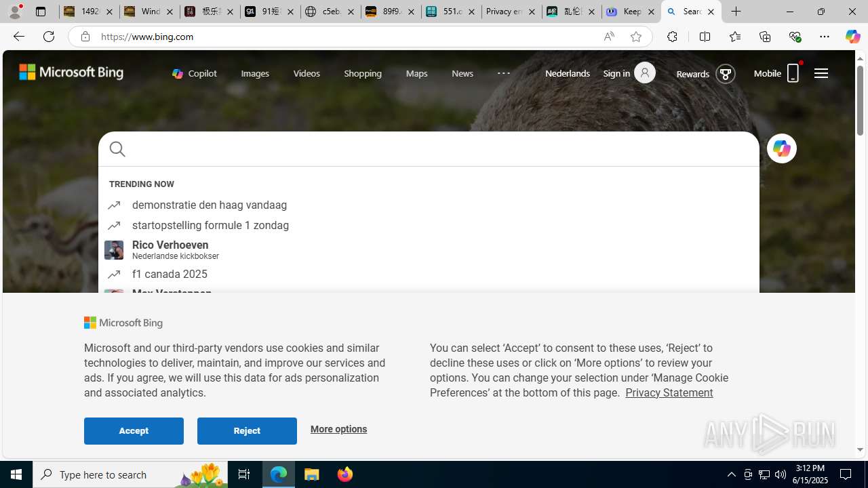The image size is (868, 488).
Task: Open the Copilot sidebar icon
Action: pos(852,37)
